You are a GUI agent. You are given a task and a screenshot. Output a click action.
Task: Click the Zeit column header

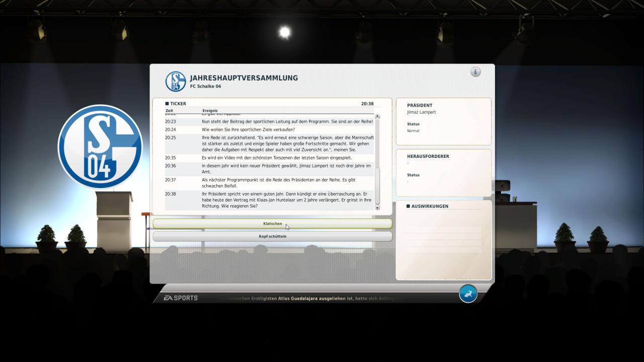point(169,111)
